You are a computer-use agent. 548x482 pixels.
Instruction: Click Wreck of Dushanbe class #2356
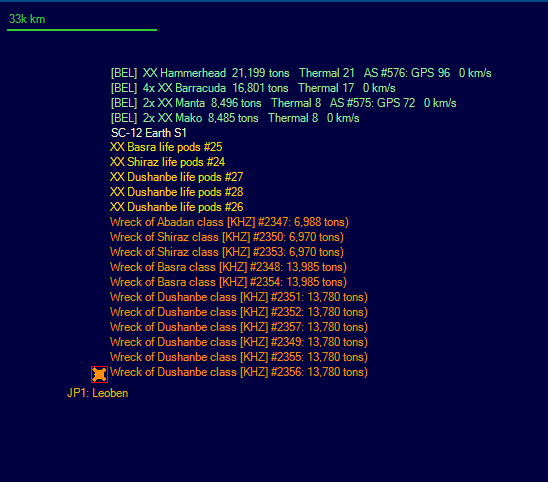[x=239, y=372]
